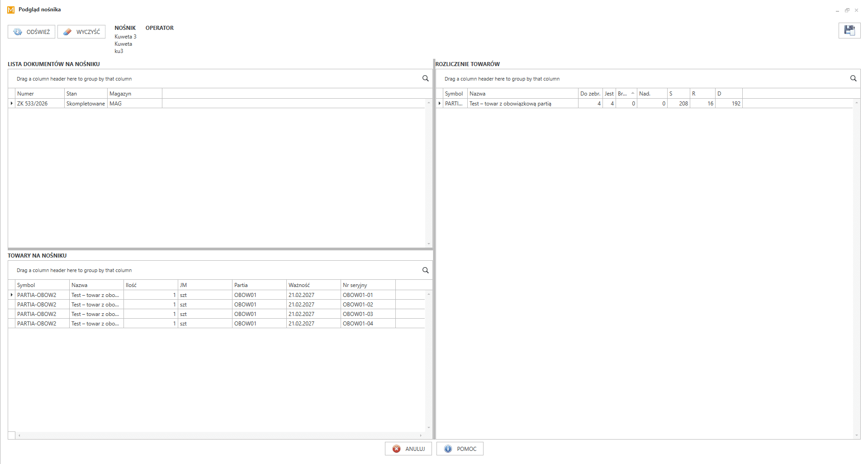
Task: Click the R column header
Action: coord(702,93)
